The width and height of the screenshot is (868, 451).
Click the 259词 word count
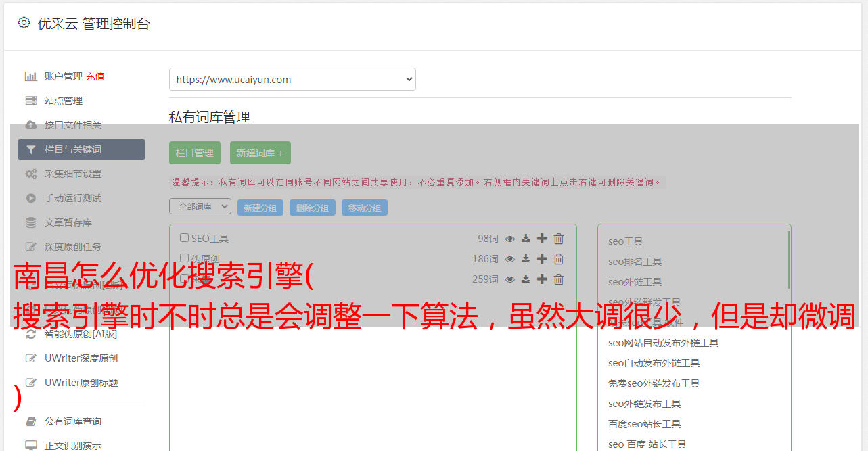tap(485, 279)
